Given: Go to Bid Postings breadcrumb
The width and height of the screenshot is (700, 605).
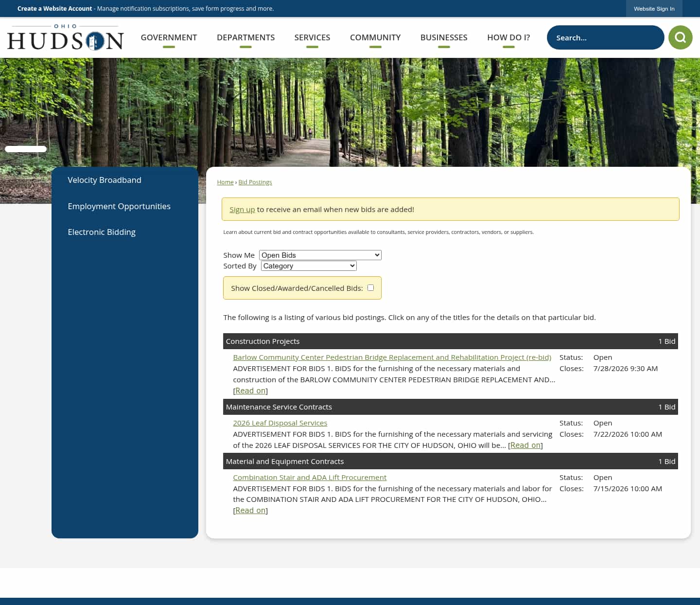Looking at the screenshot, I should [255, 182].
